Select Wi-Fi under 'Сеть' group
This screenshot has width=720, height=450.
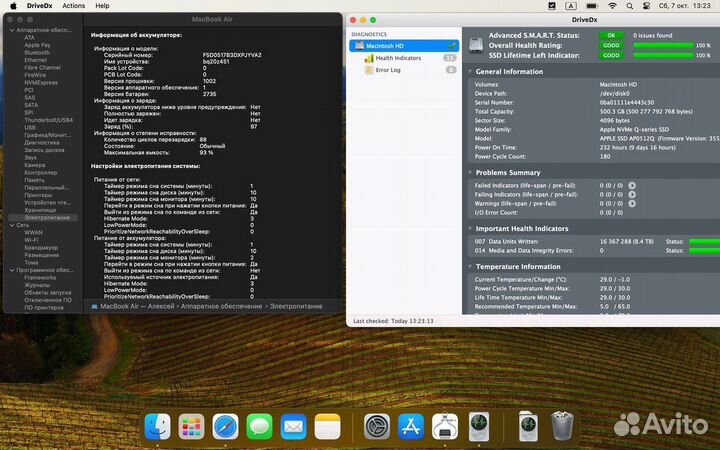point(31,240)
